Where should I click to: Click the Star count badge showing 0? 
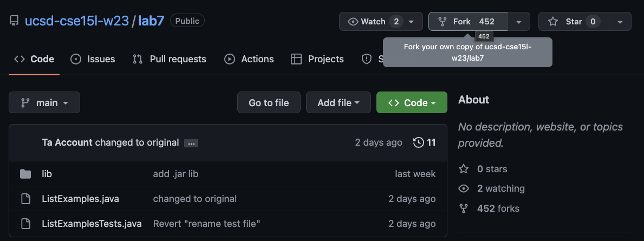593,21
